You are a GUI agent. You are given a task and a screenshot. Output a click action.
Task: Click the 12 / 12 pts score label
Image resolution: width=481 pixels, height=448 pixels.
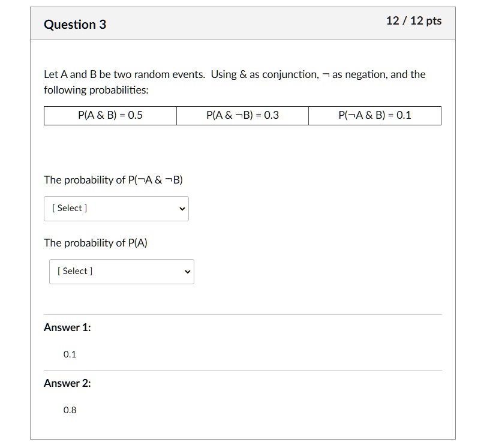(x=414, y=20)
